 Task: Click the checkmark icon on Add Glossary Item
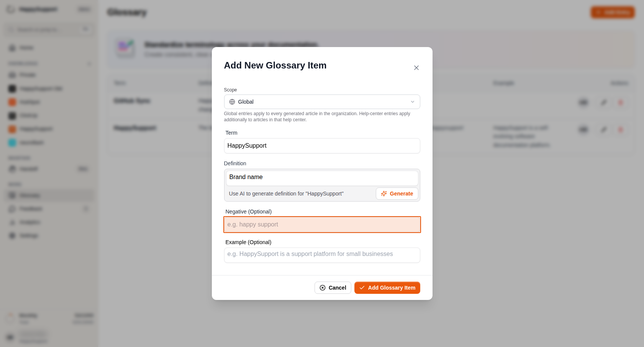[x=362, y=288]
